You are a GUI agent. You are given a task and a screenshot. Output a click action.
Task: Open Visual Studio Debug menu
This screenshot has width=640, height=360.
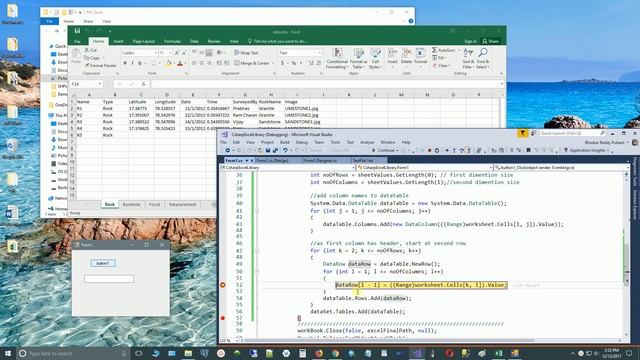(302, 142)
